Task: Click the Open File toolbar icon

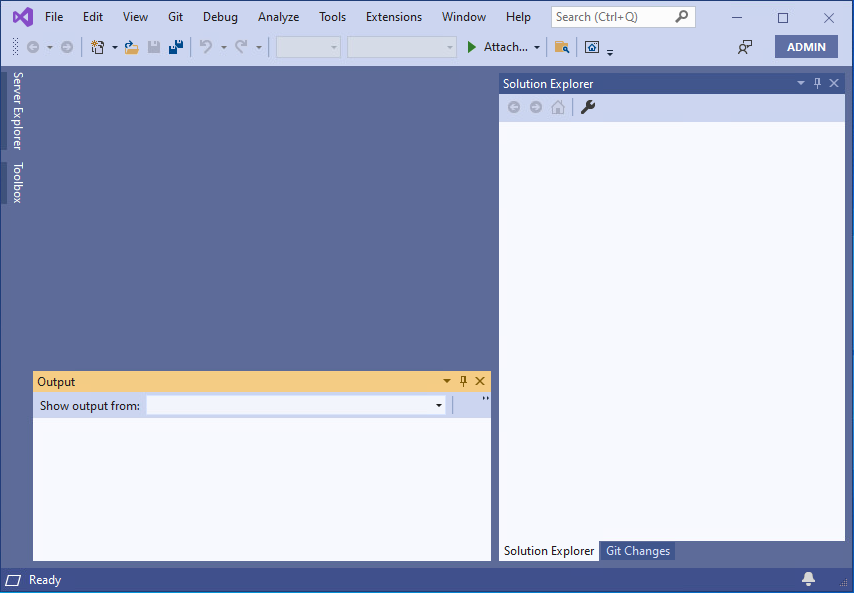Action: click(x=131, y=46)
